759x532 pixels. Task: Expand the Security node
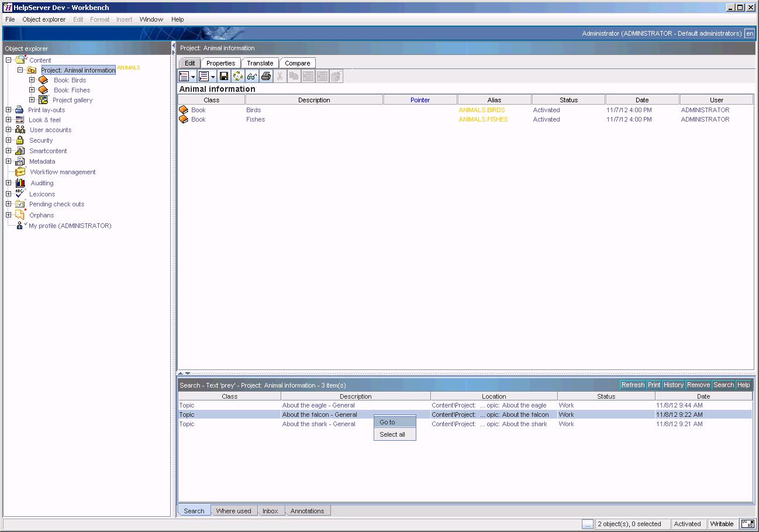[x=9, y=140]
